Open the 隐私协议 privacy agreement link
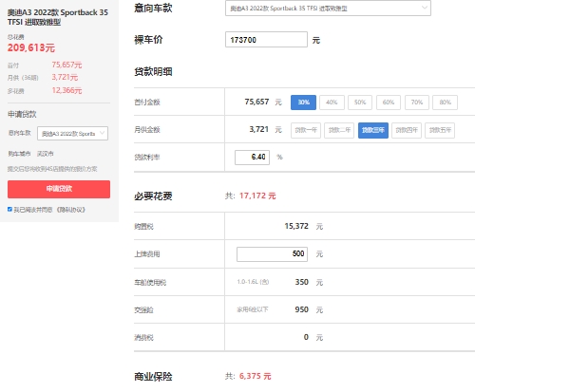This screenshot has height=392, width=570. click(x=69, y=209)
